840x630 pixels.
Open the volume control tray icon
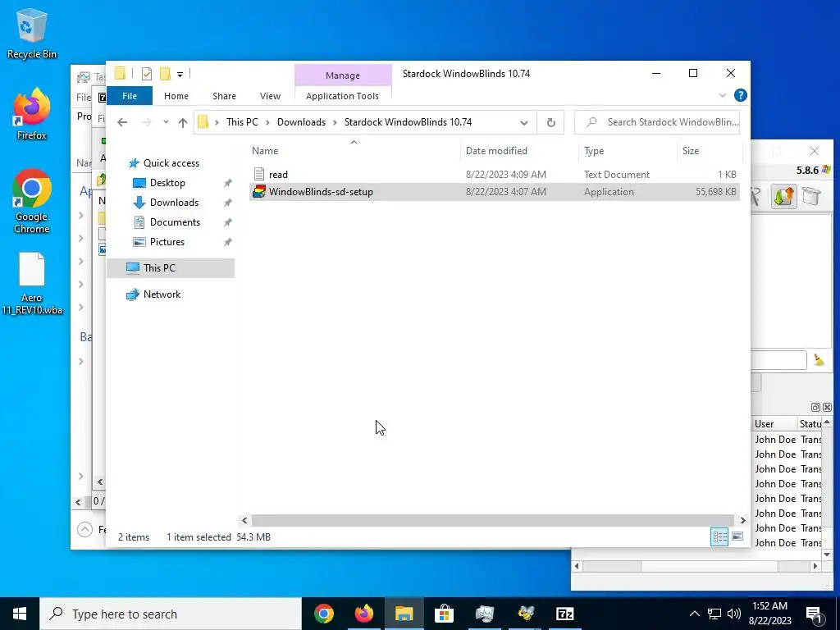734,614
